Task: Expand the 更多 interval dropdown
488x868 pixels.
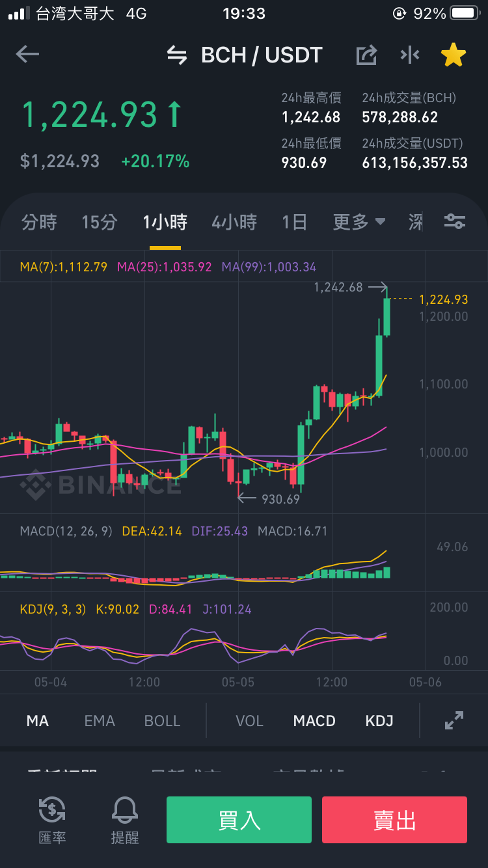Action: tap(359, 223)
